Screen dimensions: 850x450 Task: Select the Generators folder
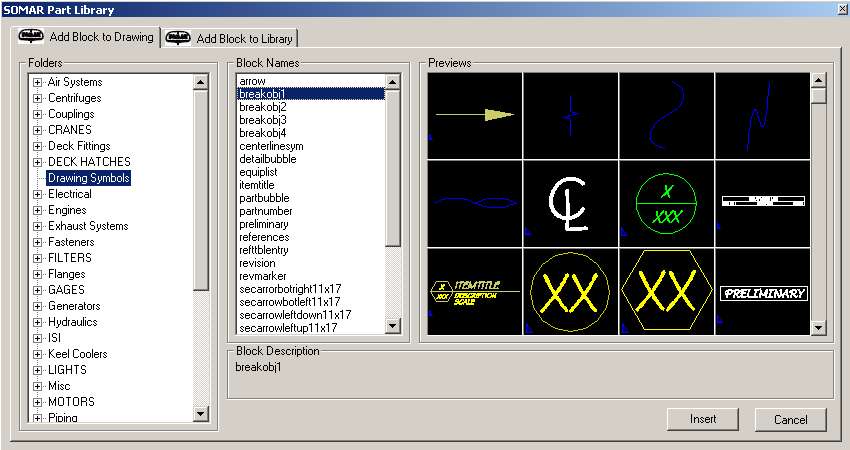(74, 306)
